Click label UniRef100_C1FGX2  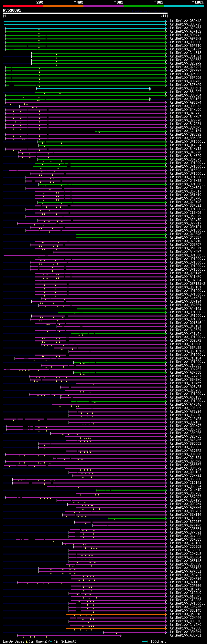[186, 518]
